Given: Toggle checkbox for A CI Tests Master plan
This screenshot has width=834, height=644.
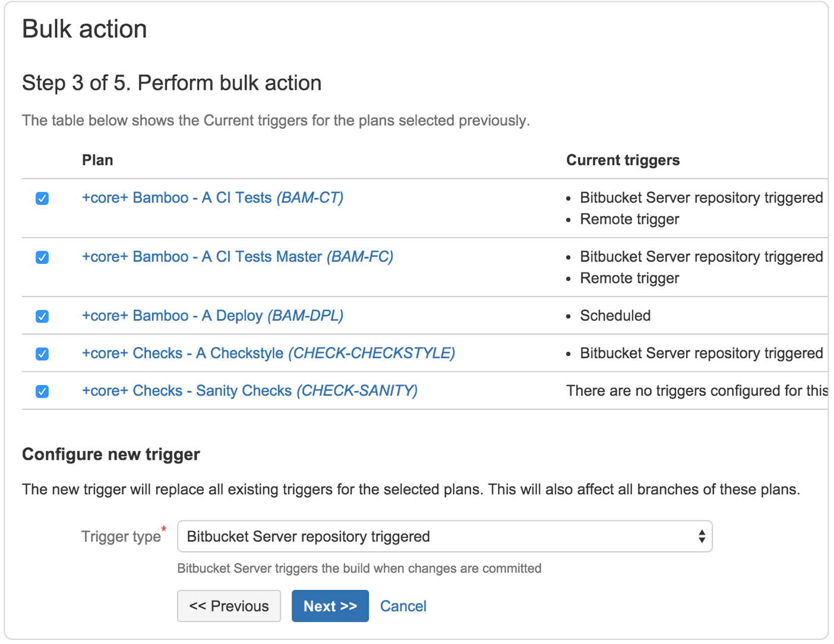Looking at the screenshot, I should pyautogui.click(x=42, y=257).
